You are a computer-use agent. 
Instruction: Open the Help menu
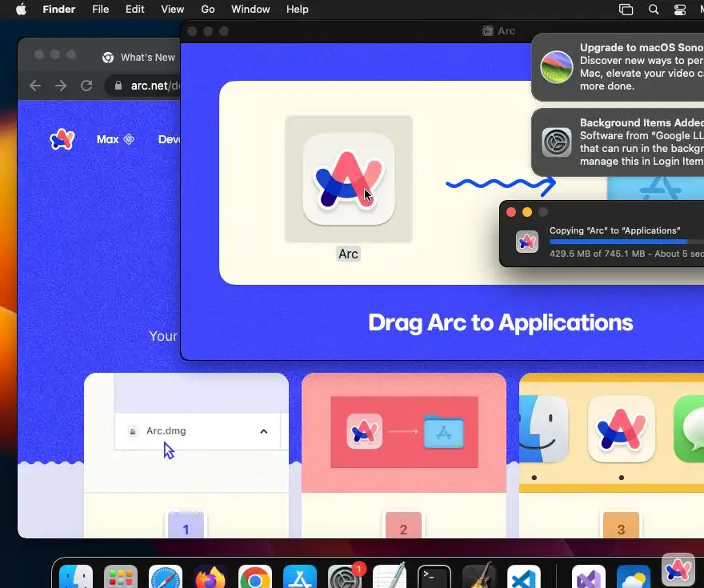point(298,9)
